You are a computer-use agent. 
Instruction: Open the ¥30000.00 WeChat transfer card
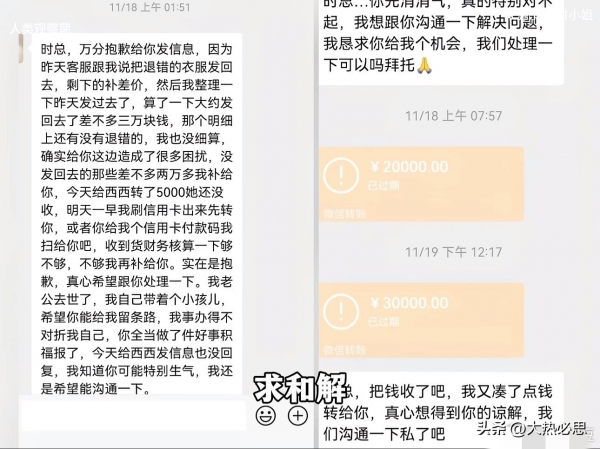(x=421, y=320)
